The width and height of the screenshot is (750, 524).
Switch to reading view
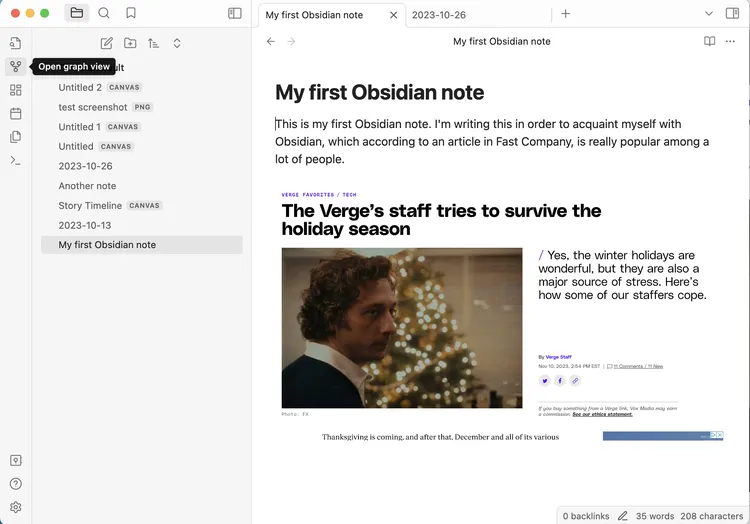pos(709,41)
